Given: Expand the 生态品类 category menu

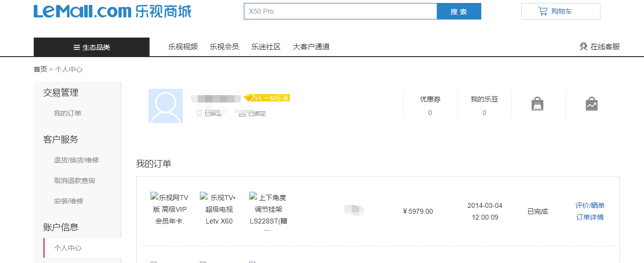Looking at the screenshot, I should tap(91, 47).
